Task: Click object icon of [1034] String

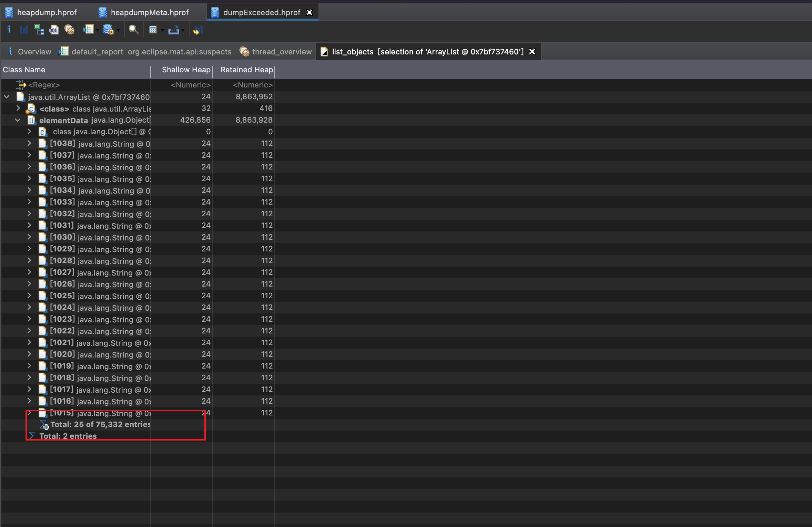Action: (x=42, y=190)
